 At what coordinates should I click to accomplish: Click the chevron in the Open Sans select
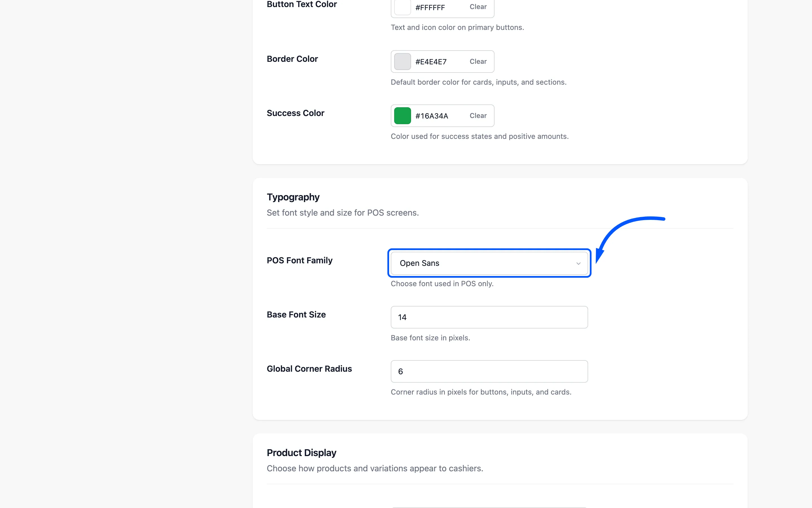point(578,263)
